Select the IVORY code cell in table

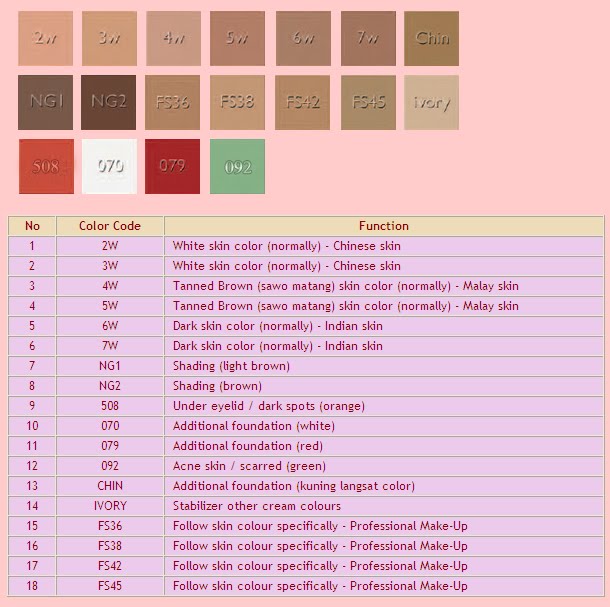(110, 506)
